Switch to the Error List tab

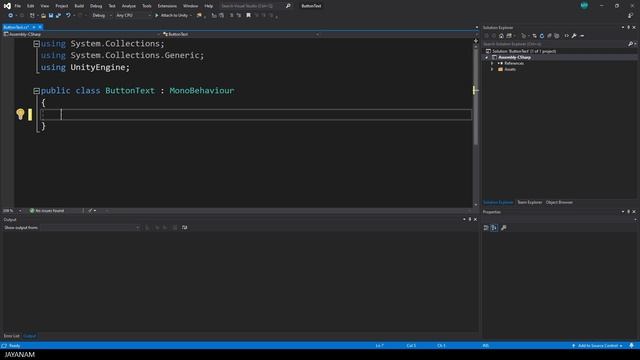11,336
